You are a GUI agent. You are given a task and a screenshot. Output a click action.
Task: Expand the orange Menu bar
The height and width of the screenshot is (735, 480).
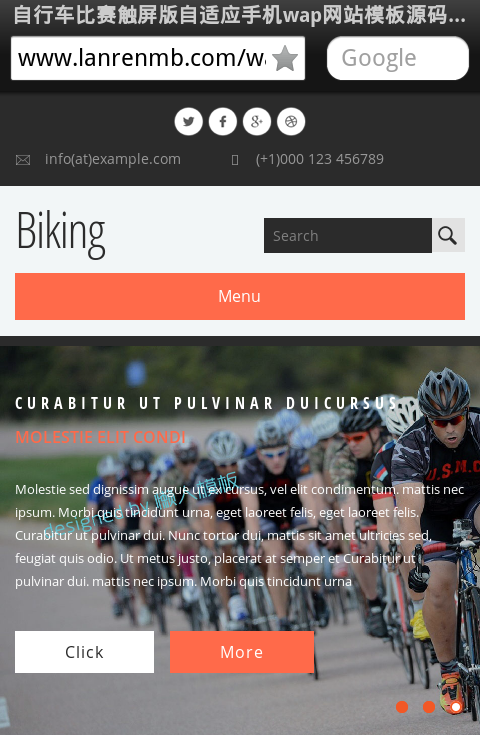pos(240,296)
